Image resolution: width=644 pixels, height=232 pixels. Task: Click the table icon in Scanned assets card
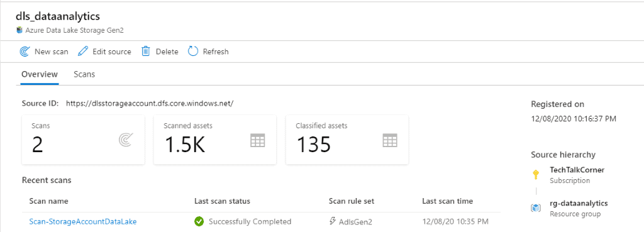click(x=257, y=140)
